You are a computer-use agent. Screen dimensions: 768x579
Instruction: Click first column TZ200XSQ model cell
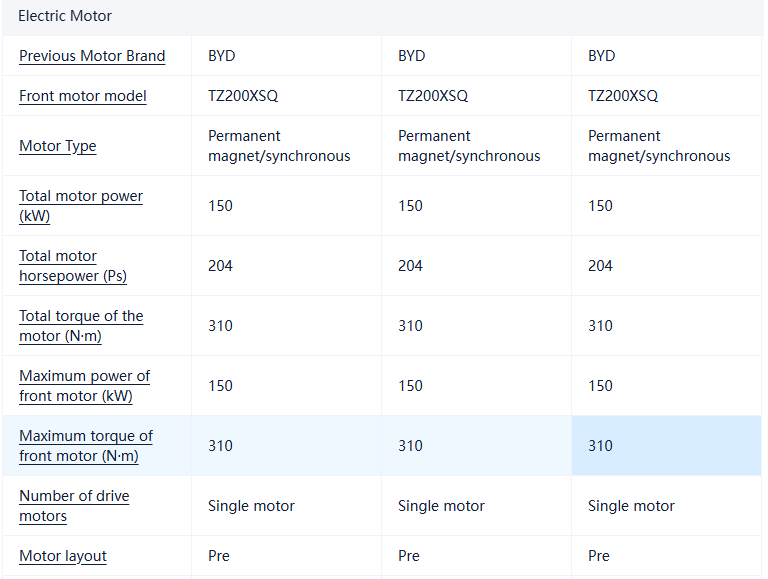click(x=243, y=96)
